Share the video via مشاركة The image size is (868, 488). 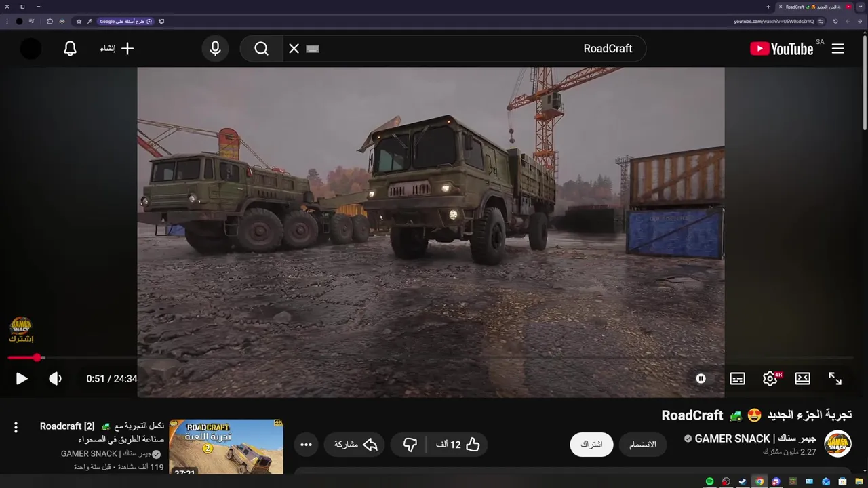(356, 445)
